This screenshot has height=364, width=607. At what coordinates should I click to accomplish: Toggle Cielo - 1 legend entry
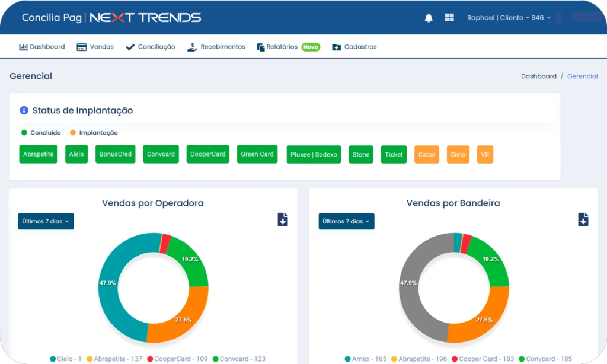66,359
